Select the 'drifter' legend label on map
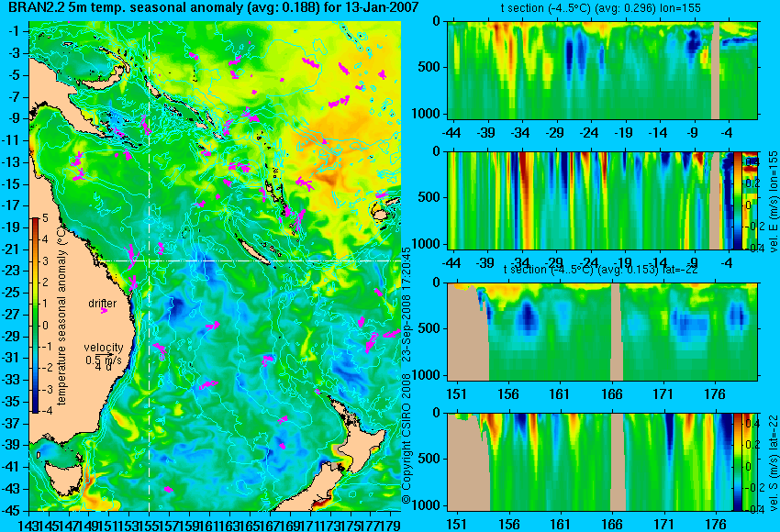Image resolution: width=780 pixels, height=532 pixels. [x=102, y=304]
